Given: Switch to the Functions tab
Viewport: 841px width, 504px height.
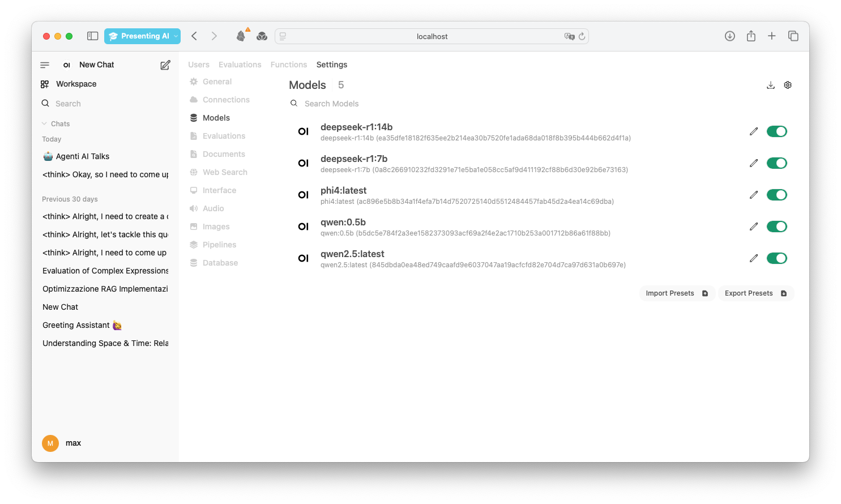Looking at the screenshot, I should click(x=289, y=65).
